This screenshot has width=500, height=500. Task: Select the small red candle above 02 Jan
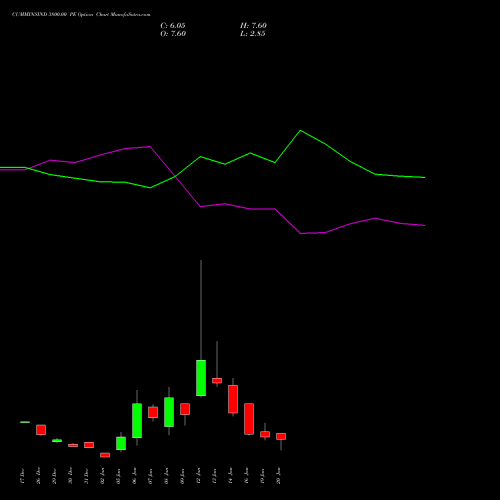pyautogui.click(x=105, y=455)
